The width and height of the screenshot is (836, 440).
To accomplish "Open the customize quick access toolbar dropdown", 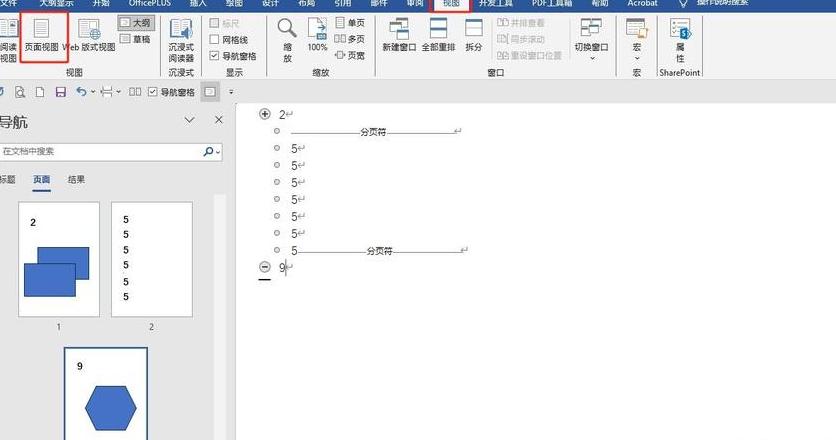I will point(231,92).
